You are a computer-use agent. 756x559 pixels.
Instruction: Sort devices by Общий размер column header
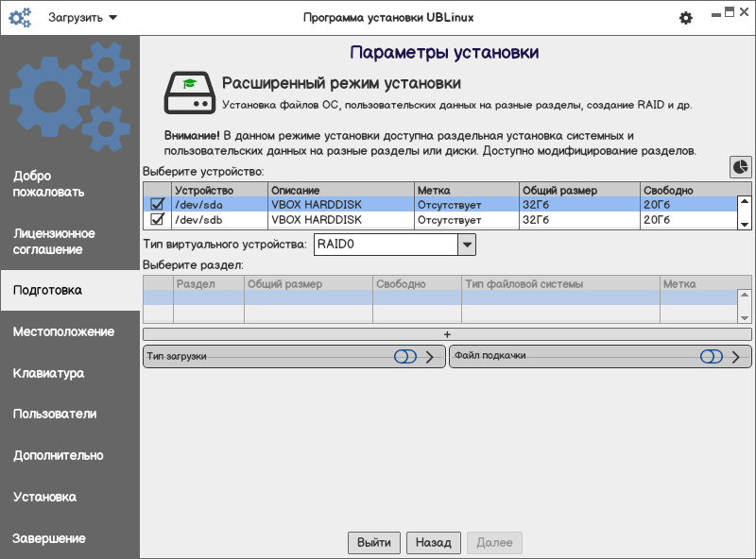click(578, 190)
